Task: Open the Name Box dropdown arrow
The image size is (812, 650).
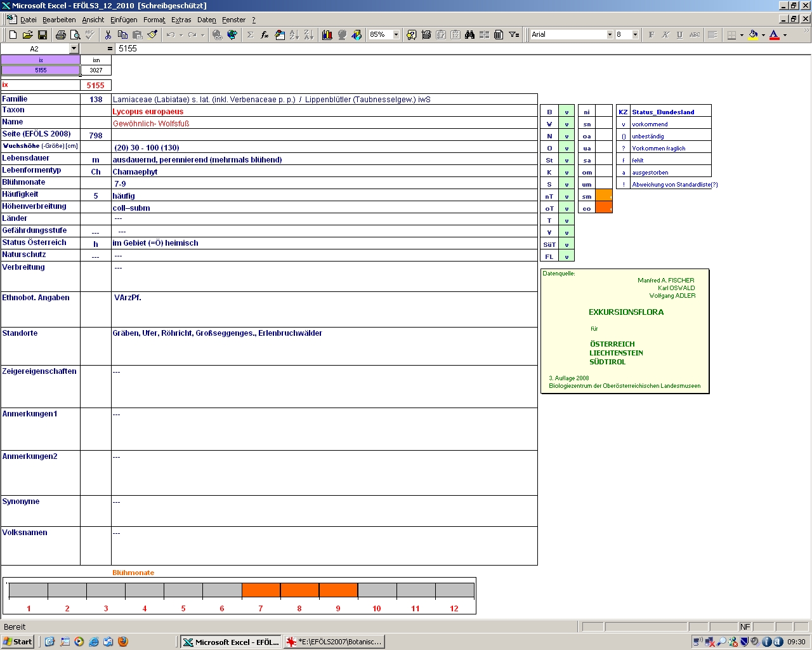Action: pyautogui.click(x=74, y=49)
